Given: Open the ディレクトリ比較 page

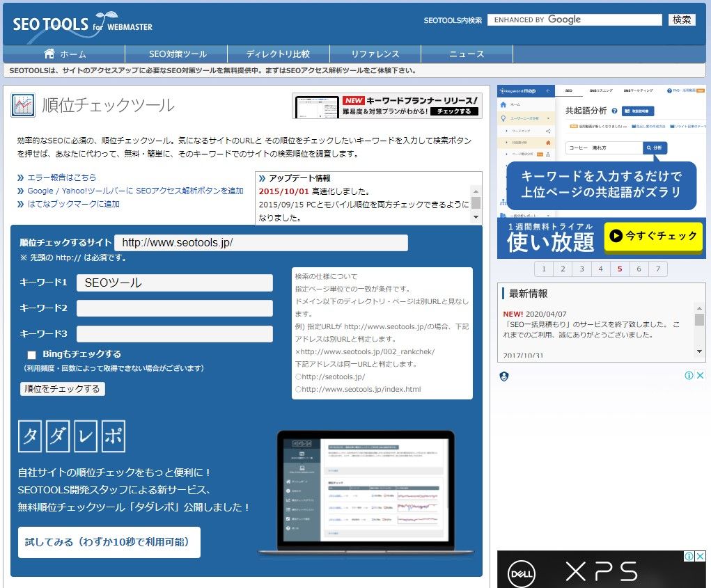Looking at the screenshot, I should coord(278,53).
